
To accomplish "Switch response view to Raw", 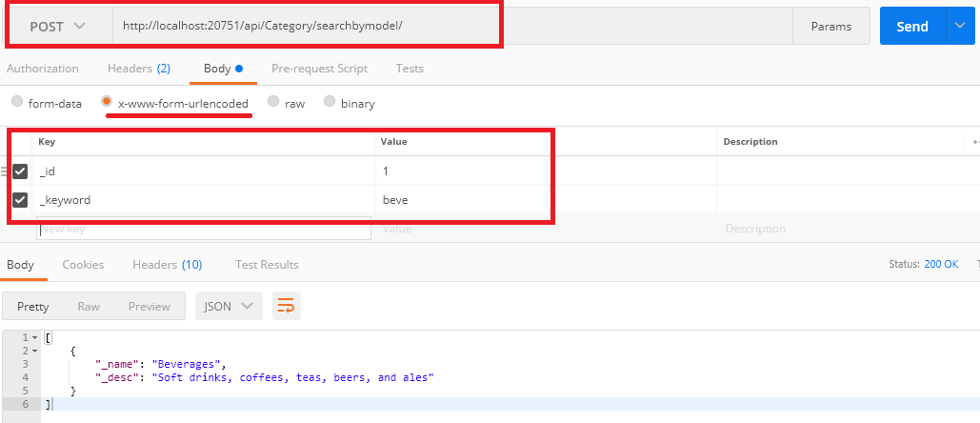I will (x=89, y=306).
